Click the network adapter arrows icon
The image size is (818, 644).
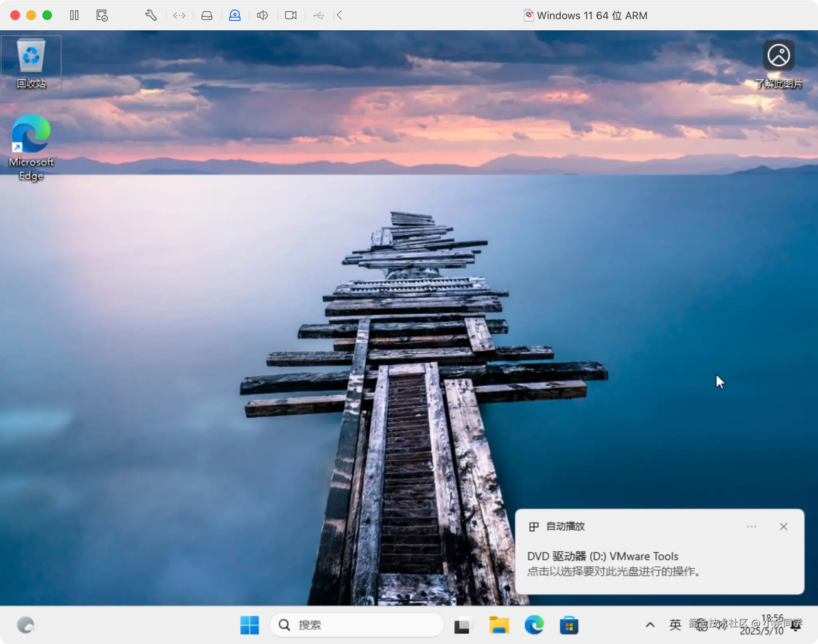(x=179, y=16)
